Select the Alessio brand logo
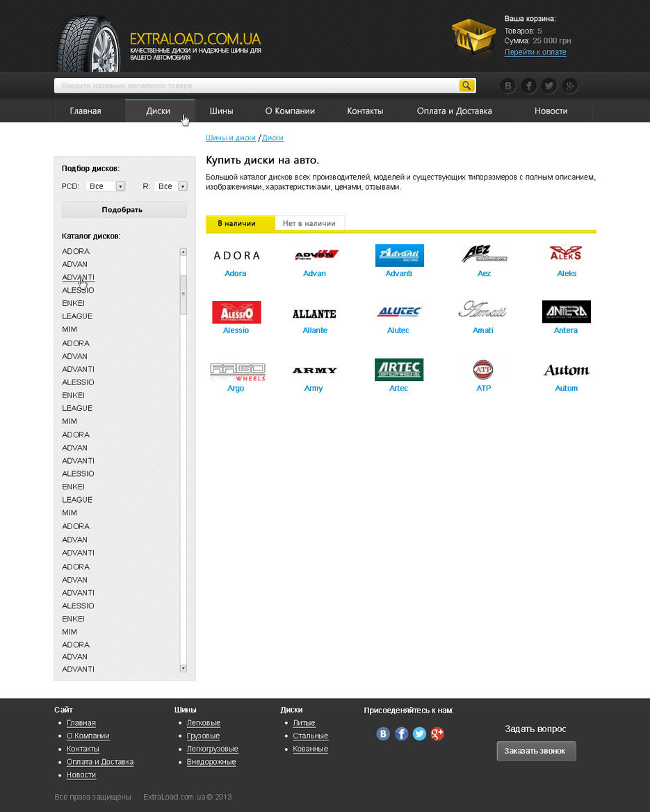Screen dimensions: 650x812 pyautogui.click(x=236, y=312)
